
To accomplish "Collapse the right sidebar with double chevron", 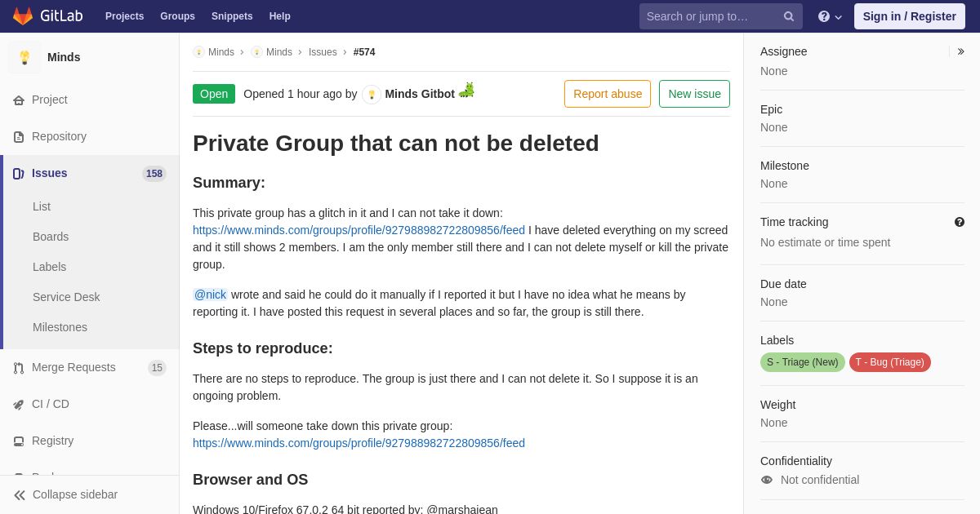I will (960, 51).
